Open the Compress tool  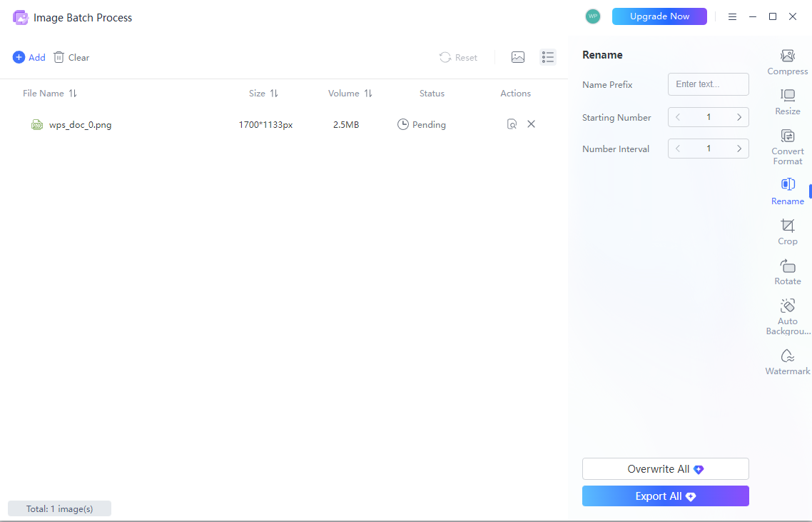click(x=787, y=62)
